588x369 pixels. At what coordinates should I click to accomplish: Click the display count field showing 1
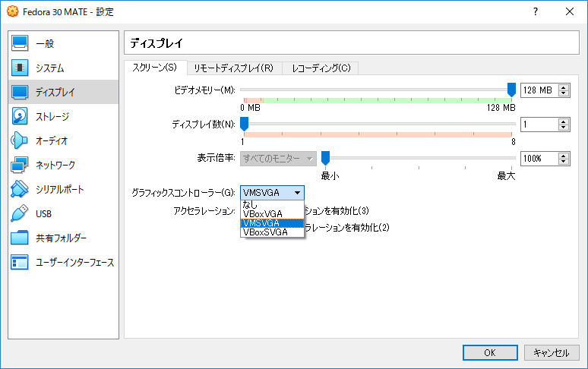pyautogui.click(x=539, y=125)
